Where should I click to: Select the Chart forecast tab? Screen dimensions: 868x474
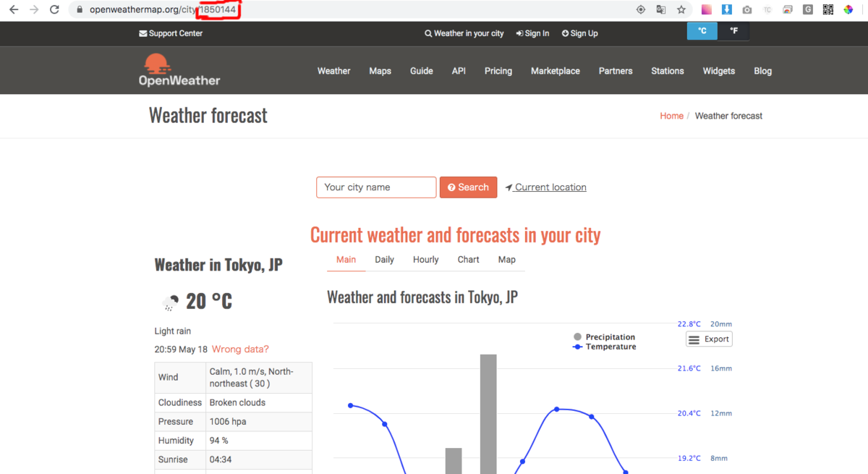coord(468,260)
